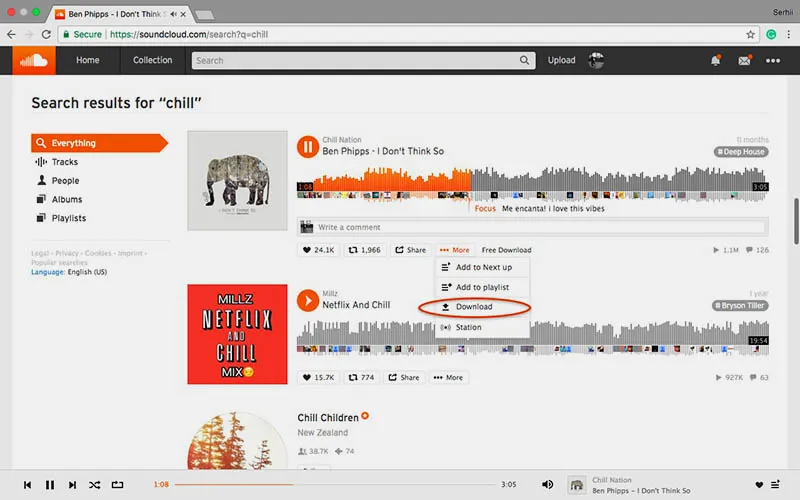
Task: Open messages envelope icon
Action: [744, 60]
